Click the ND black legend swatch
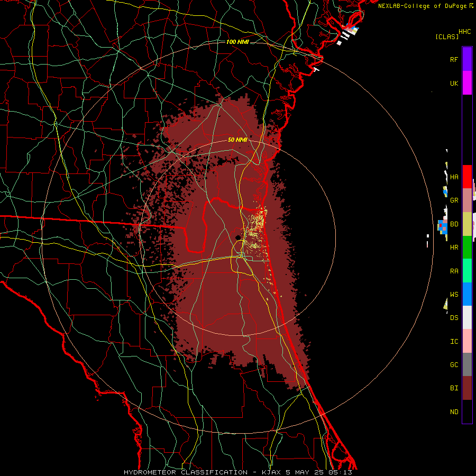The height and width of the screenshot is (476, 476). pyautogui.click(x=467, y=411)
